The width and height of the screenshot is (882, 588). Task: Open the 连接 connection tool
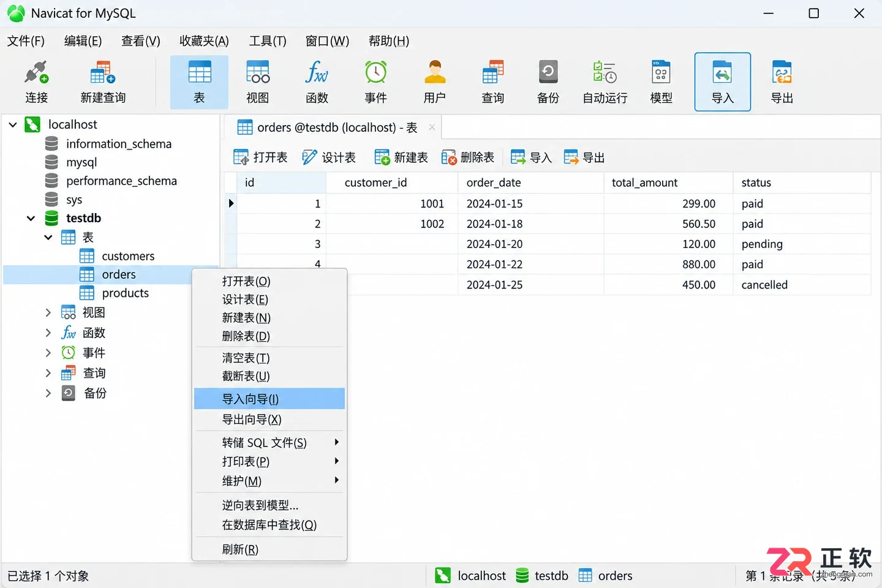(x=36, y=82)
